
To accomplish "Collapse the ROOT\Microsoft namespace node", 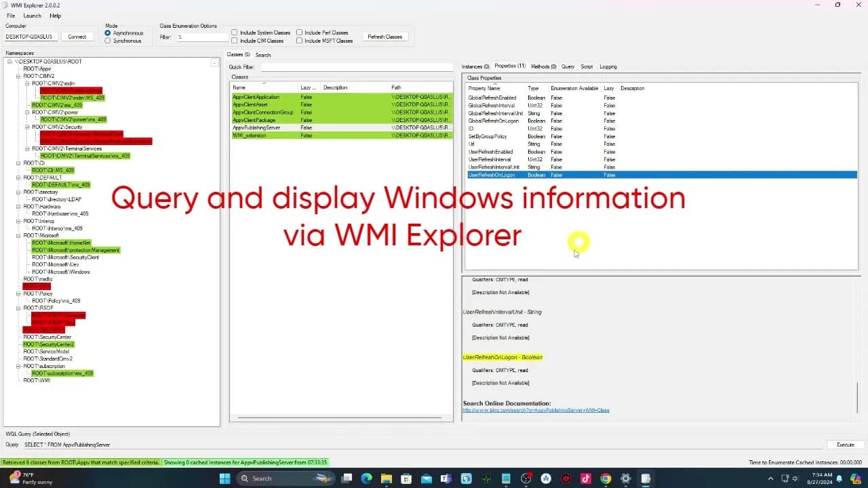I will pos(18,236).
